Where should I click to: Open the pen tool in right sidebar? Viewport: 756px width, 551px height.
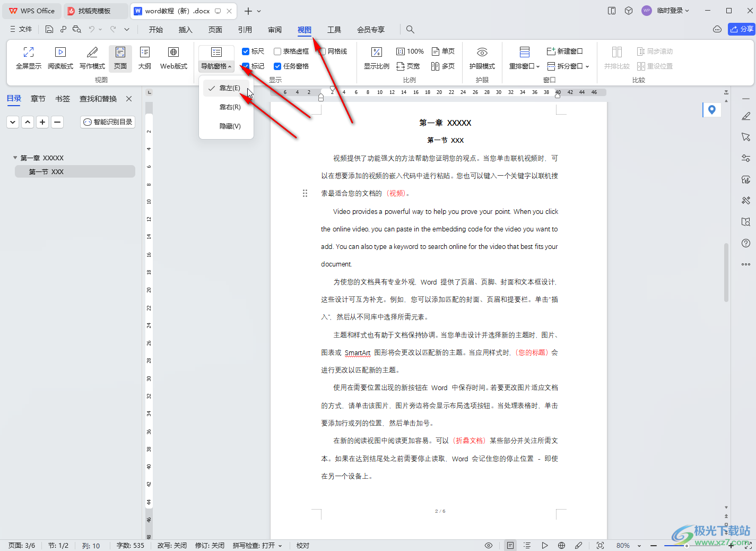746,116
